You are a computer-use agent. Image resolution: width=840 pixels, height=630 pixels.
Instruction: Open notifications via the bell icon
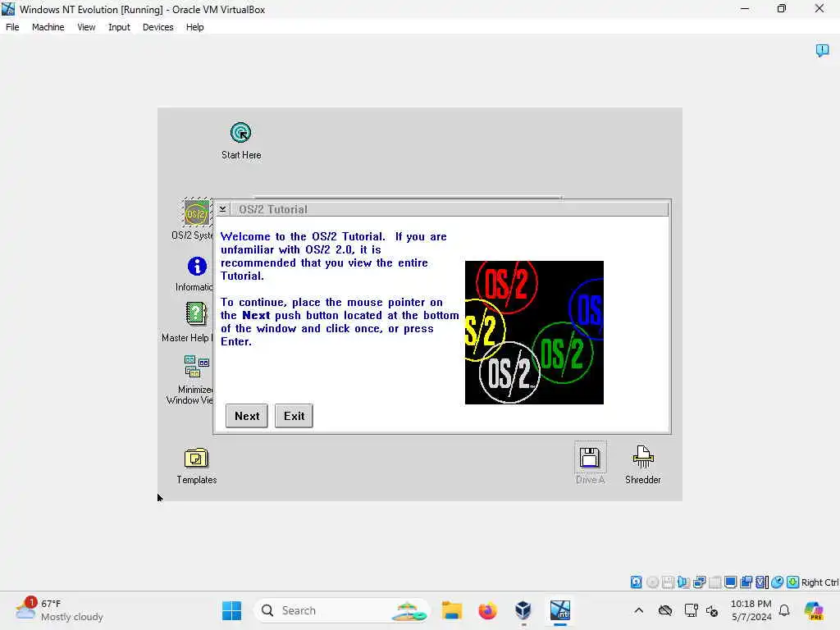click(x=784, y=610)
